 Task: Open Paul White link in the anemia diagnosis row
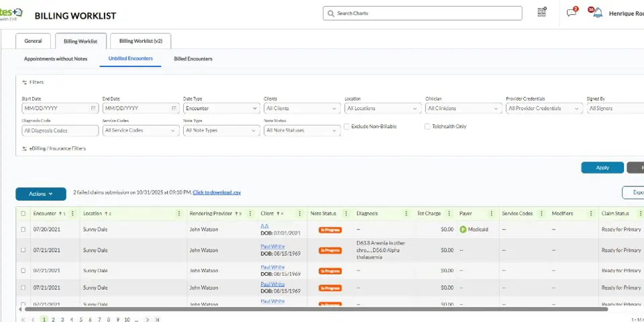[273, 246]
